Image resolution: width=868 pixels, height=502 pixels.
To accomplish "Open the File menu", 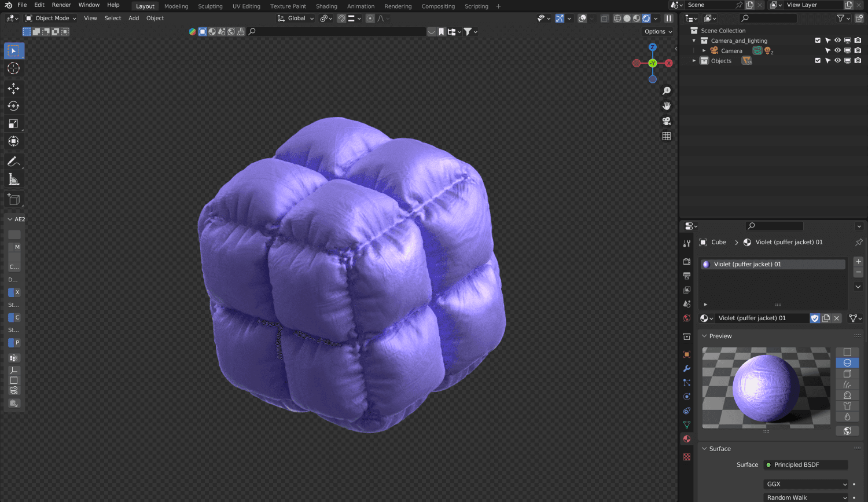I will pyautogui.click(x=22, y=5).
